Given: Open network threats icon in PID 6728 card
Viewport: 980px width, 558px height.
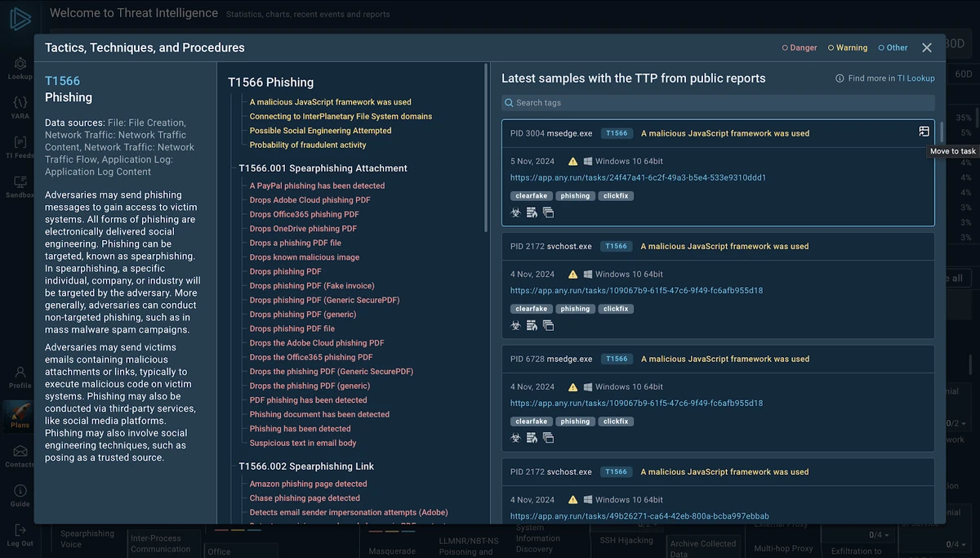Looking at the screenshot, I should click(x=532, y=438).
